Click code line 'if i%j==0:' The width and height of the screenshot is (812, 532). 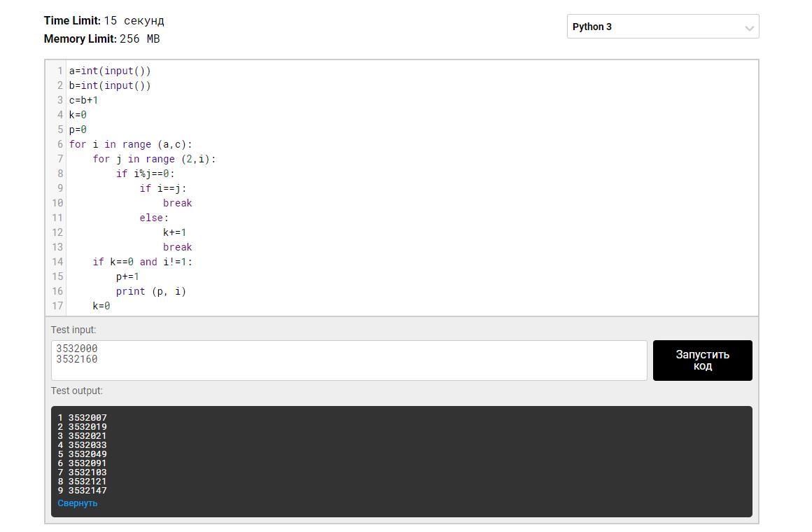point(146,174)
